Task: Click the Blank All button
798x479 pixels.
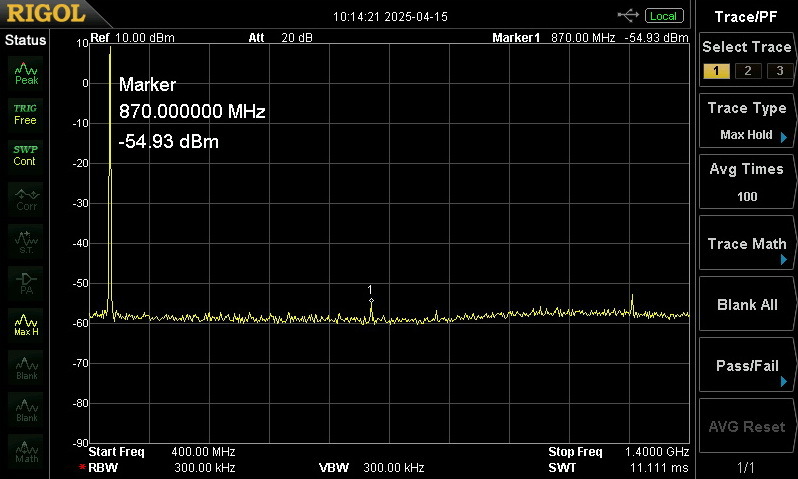Action: click(747, 304)
